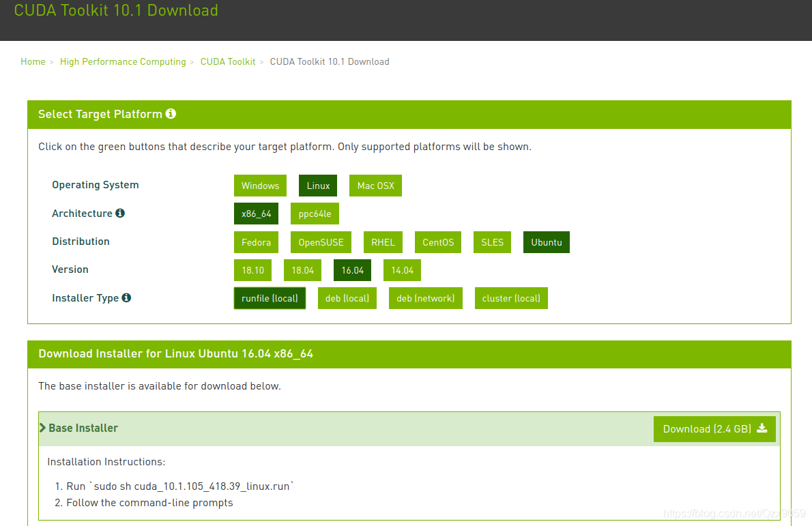Click the 'Installation Instructions:' label
Image resolution: width=812 pixels, height=526 pixels.
(106, 462)
